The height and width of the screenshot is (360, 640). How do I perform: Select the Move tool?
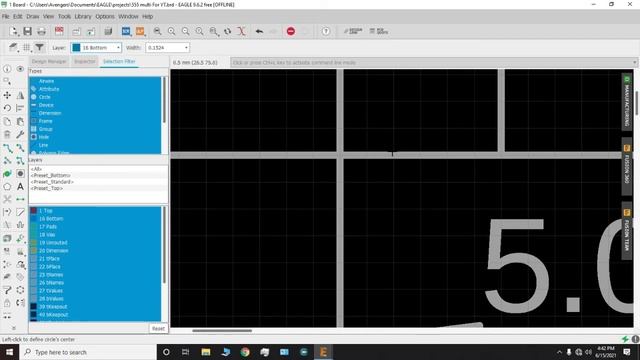pyautogui.click(x=7, y=95)
